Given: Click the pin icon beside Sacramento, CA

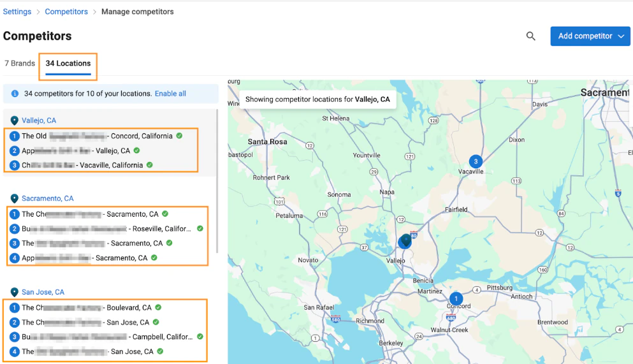Looking at the screenshot, I should 15,198.
